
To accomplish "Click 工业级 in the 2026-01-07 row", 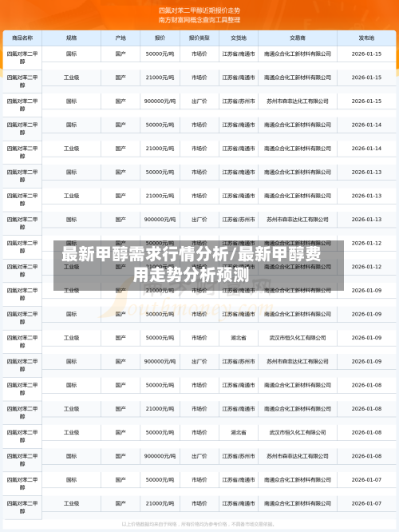I will (71, 503).
